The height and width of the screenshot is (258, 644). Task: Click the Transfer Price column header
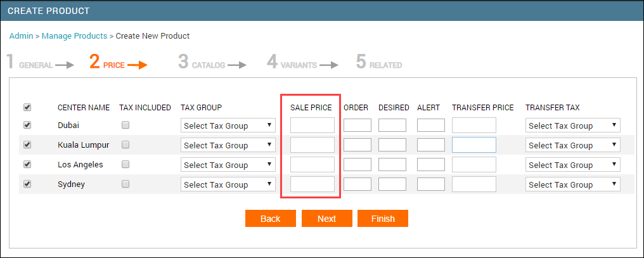pyautogui.click(x=483, y=108)
